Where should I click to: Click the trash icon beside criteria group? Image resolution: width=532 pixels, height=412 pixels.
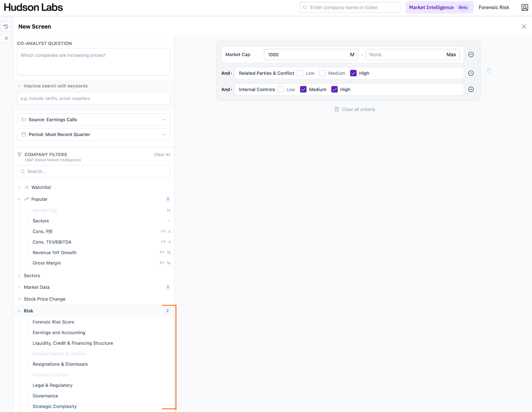(489, 70)
